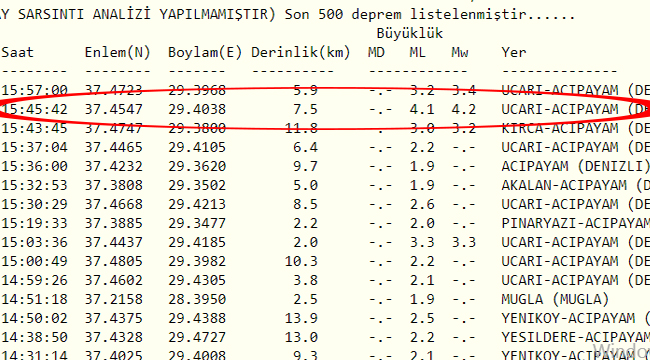
Task: Click the time 15:03:36
Action: (34, 242)
